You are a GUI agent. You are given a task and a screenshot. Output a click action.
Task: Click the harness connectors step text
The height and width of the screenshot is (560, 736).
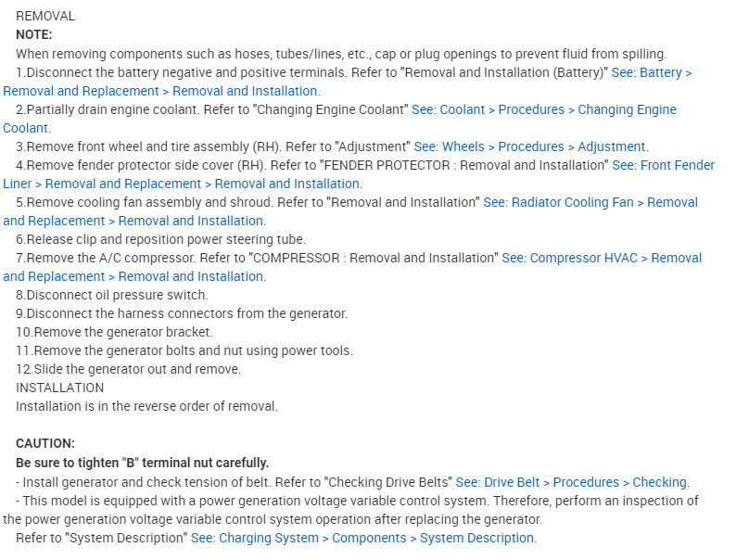[182, 313]
